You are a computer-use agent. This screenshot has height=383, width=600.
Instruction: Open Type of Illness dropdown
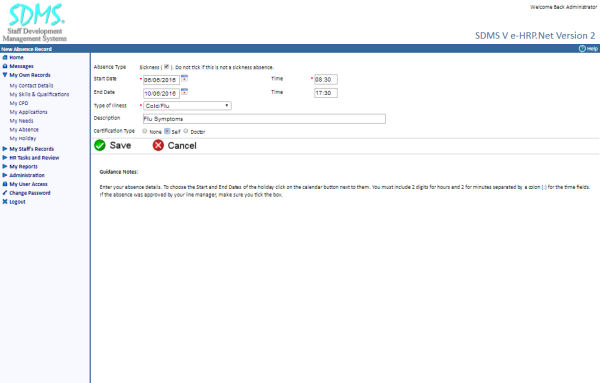click(x=187, y=106)
